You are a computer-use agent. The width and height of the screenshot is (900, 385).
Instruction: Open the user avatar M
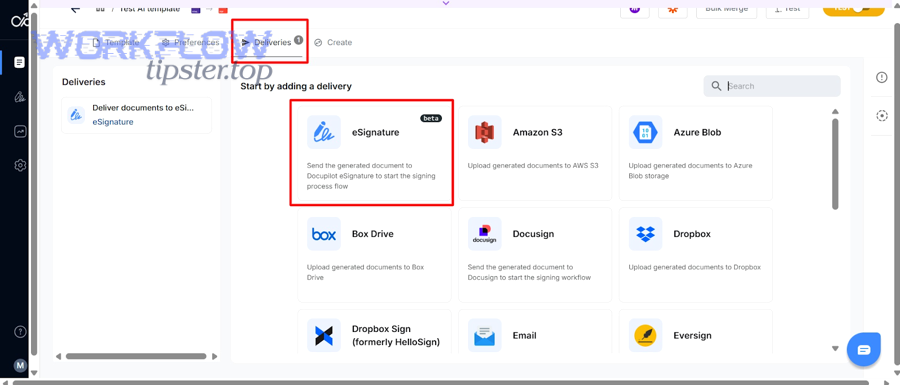coord(20,365)
